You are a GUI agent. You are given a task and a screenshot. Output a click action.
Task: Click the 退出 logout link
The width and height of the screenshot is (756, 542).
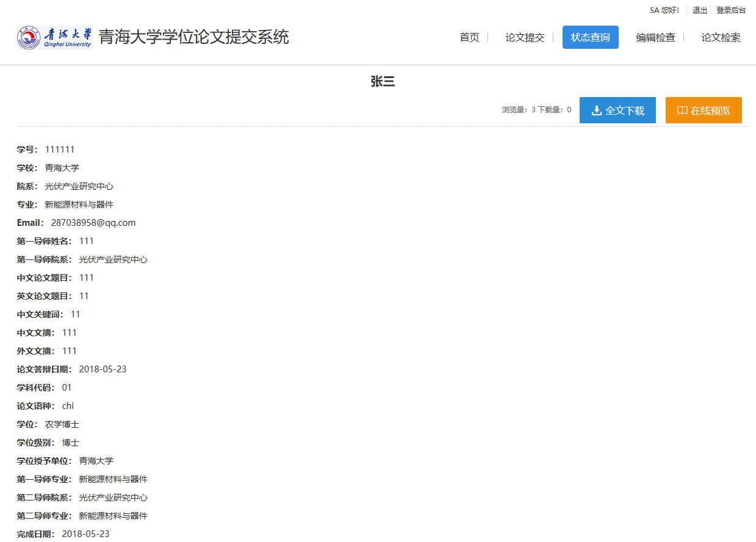pos(700,10)
